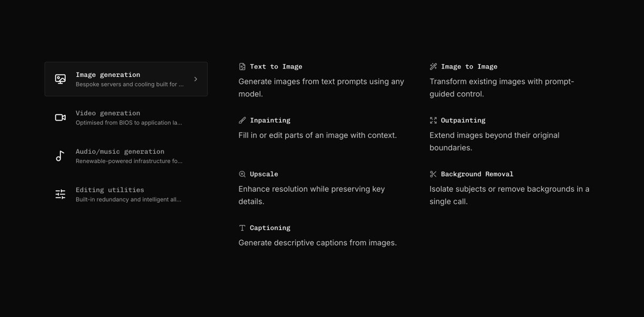Click the Upscale magnifier icon
This screenshot has width=644, height=317.
pos(242,174)
